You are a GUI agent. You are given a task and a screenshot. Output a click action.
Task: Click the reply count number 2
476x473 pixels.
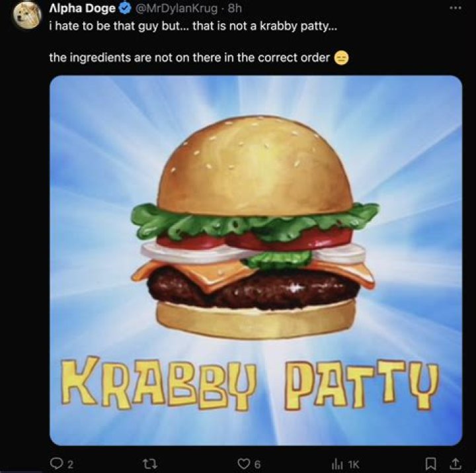(x=69, y=462)
